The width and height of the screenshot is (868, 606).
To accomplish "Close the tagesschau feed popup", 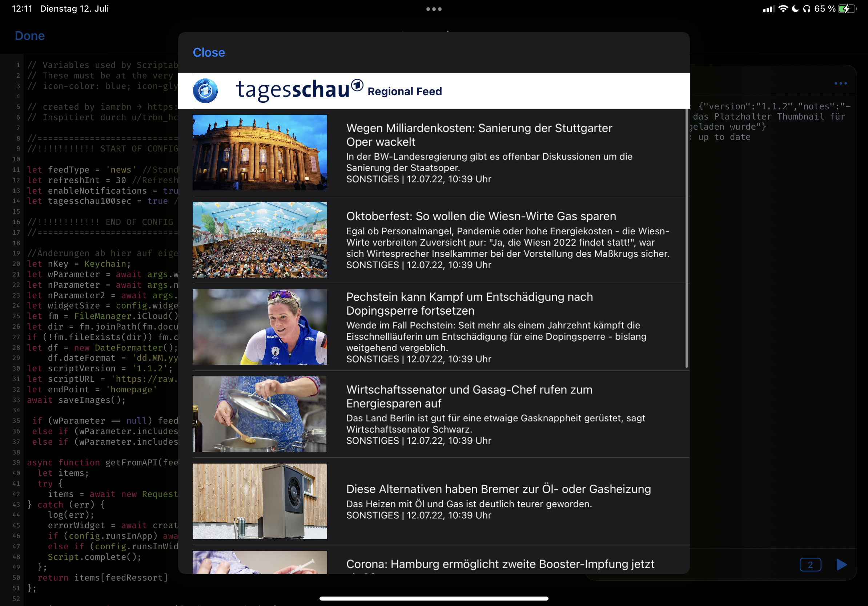I will click(209, 53).
